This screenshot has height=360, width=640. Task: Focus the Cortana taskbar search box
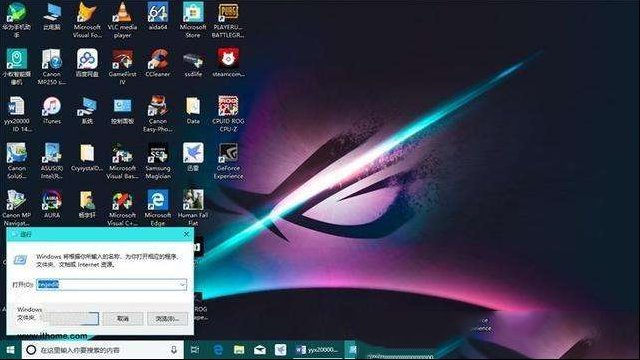[x=102, y=350]
